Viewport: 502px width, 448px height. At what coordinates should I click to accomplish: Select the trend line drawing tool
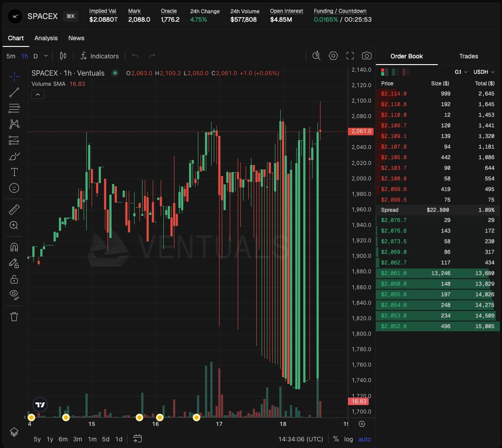pos(14,92)
